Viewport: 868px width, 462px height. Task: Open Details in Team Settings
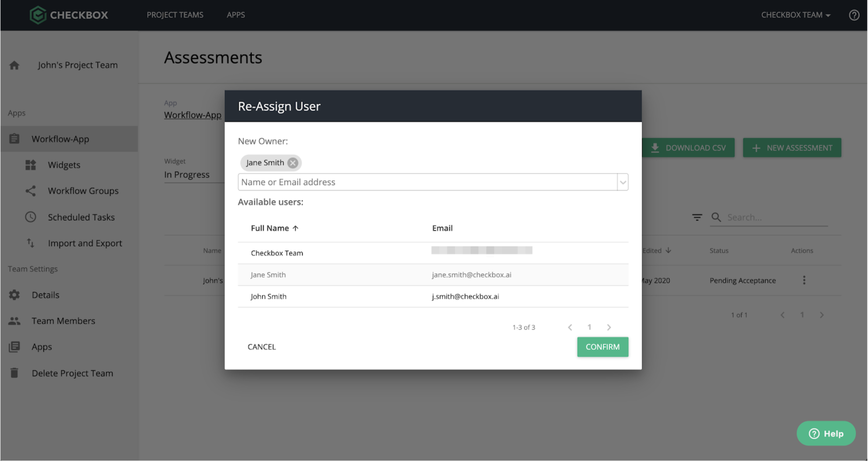point(46,295)
